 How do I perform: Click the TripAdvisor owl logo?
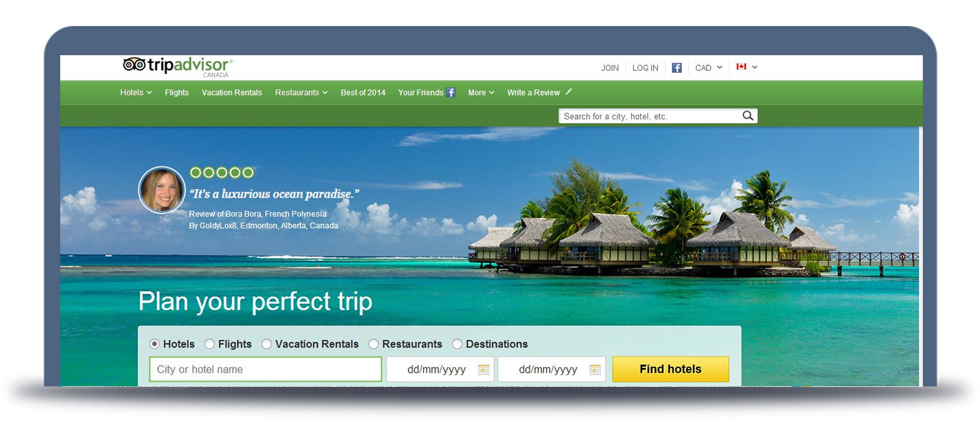tap(134, 64)
